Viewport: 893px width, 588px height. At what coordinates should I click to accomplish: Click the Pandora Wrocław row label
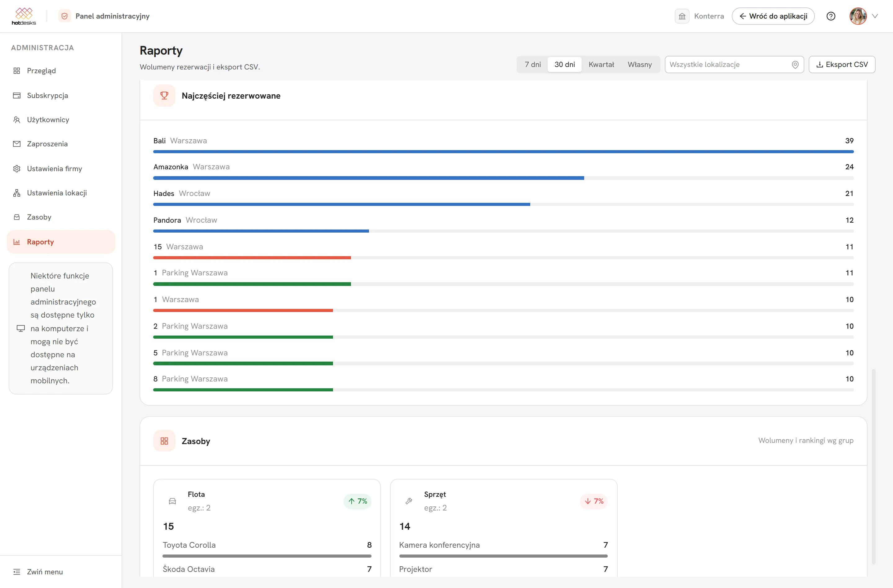tap(185, 220)
